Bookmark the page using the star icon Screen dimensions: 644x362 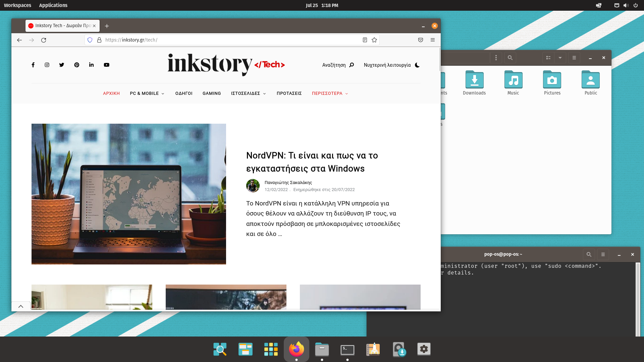(374, 40)
